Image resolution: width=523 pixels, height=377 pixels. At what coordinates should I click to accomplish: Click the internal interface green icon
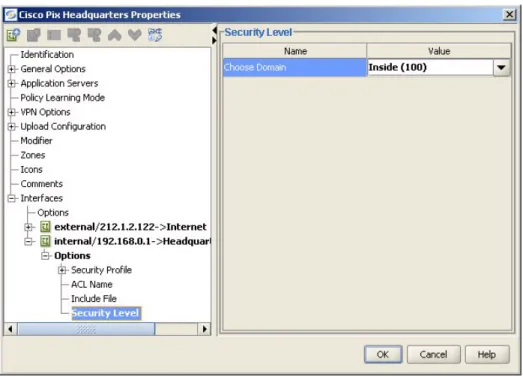pos(45,241)
